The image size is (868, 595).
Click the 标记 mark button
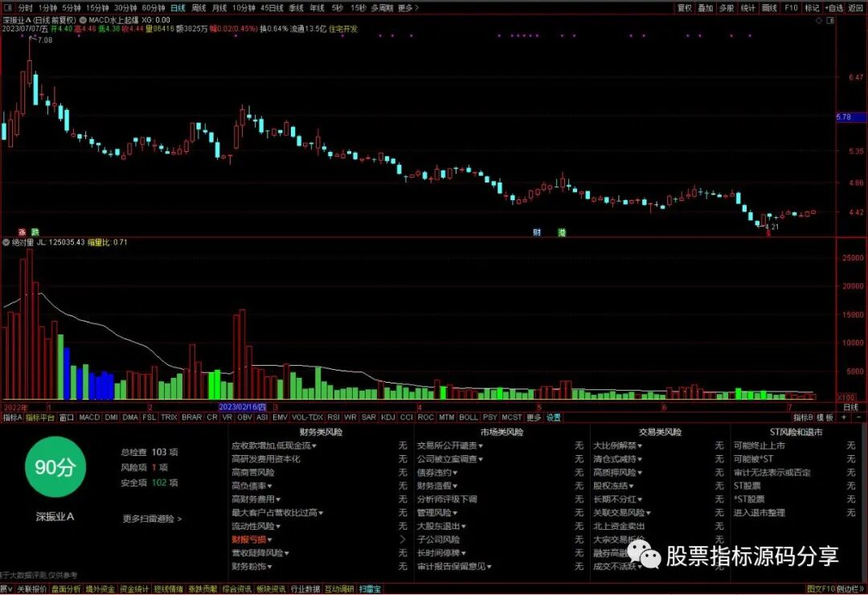pyautogui.click(x=812, y=8)
